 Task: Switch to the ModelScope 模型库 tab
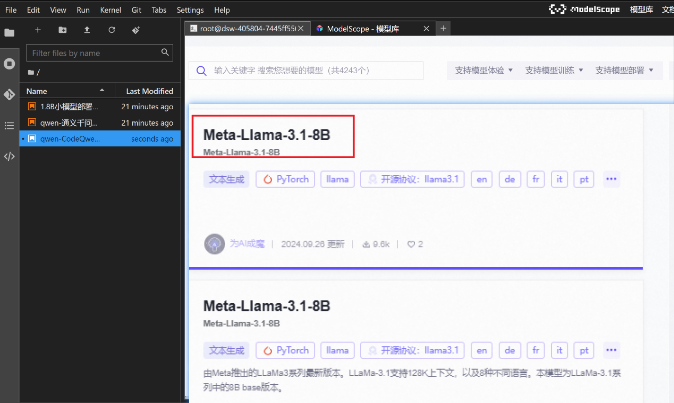pos(372,29)
